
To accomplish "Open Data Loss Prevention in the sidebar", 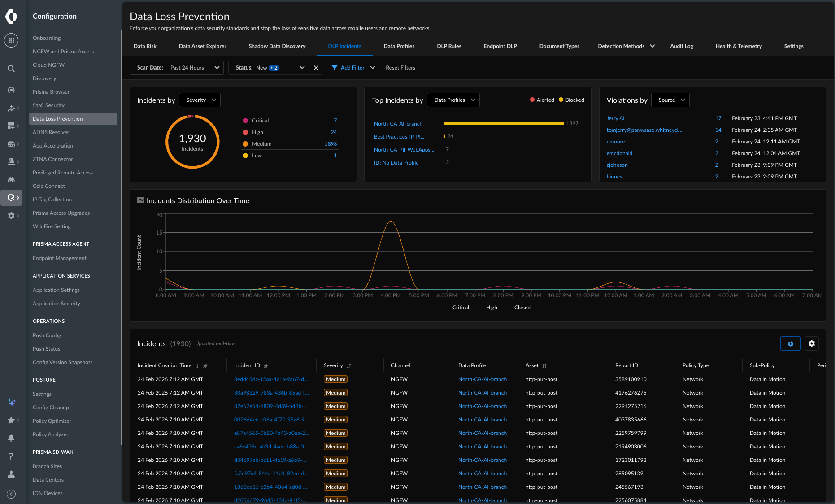I will (73, 119).
